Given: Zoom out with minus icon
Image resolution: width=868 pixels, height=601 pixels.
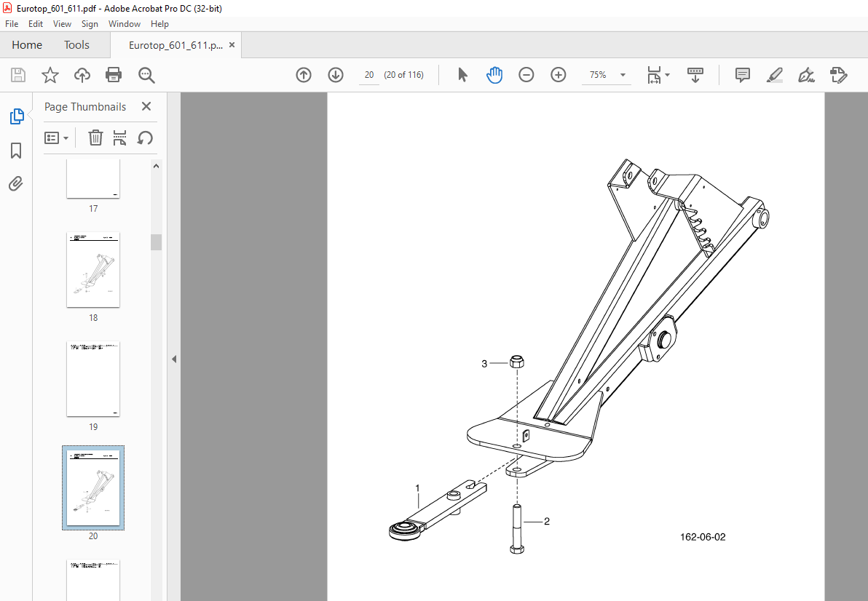Looking at the screenshot, I should tap(526, 75).
